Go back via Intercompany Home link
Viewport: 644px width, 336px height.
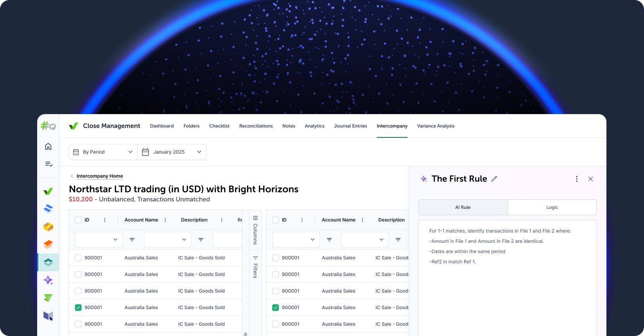100,176
